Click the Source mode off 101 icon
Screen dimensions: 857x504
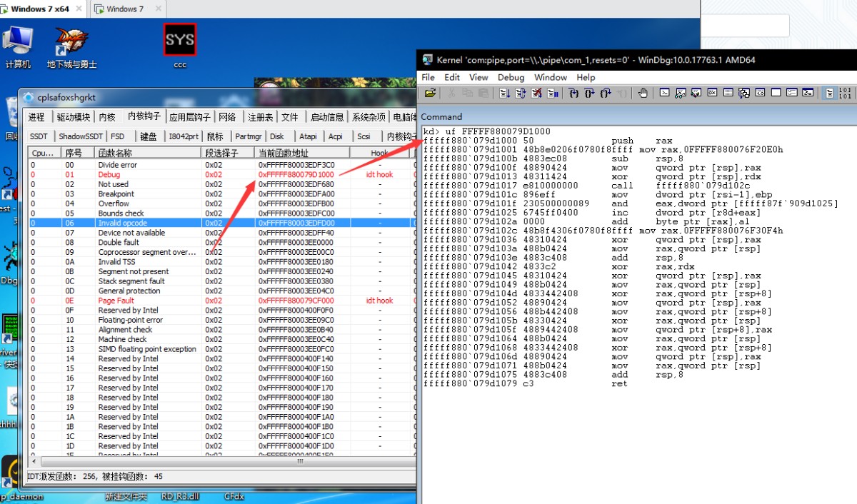(x=846, y=93)
